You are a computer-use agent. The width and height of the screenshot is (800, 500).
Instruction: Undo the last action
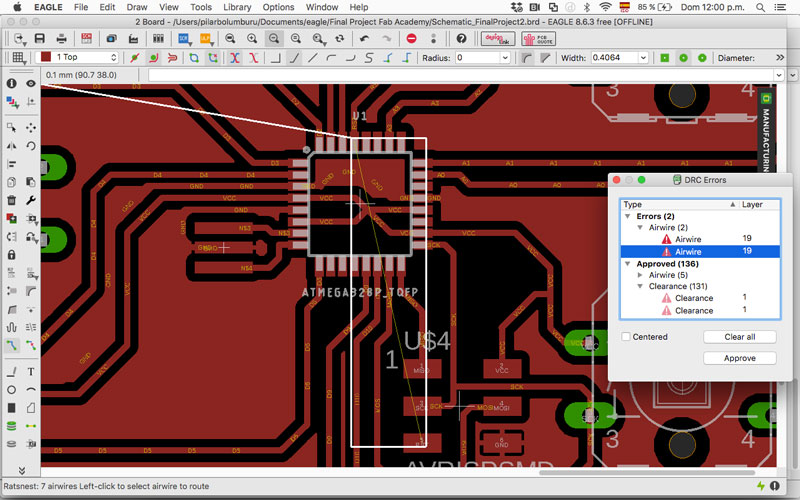click(364, 39)
